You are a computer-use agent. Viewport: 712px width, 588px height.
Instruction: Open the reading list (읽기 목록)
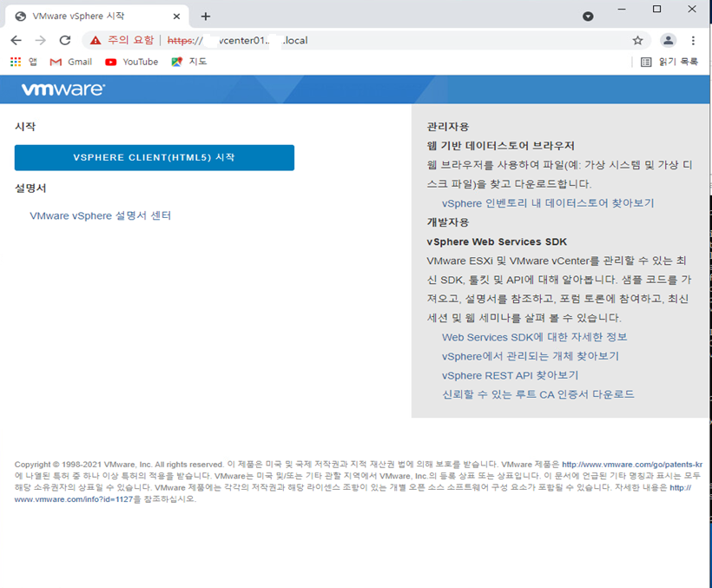(x=669, y=62)
